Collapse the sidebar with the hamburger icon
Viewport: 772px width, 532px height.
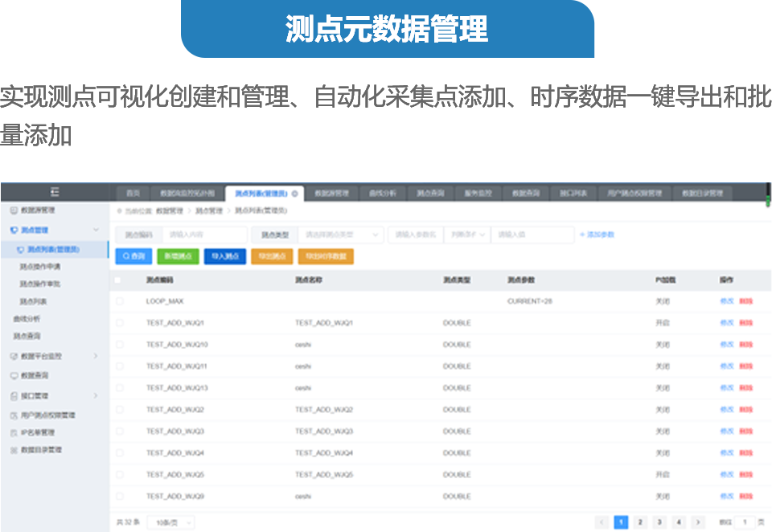coord(55,192)
